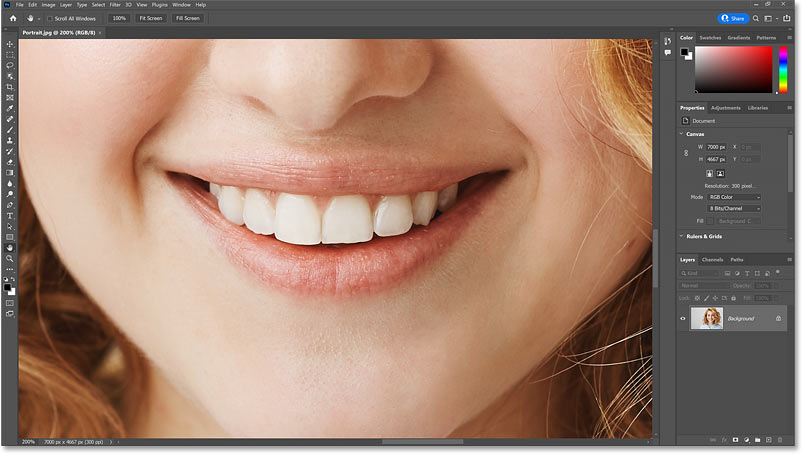This screenshot has height=455, width=803.
Task: Open the Edit Toolbar three-dots menu
Action: point(10,270)
